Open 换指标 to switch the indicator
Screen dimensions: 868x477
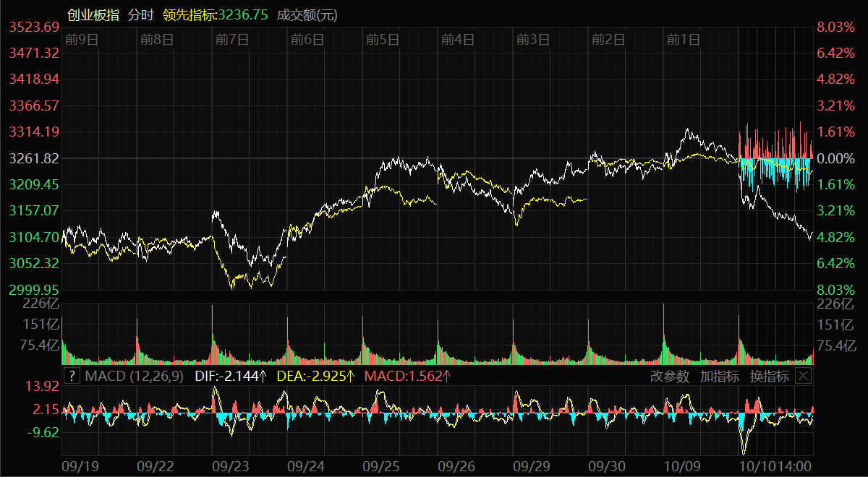769,376
